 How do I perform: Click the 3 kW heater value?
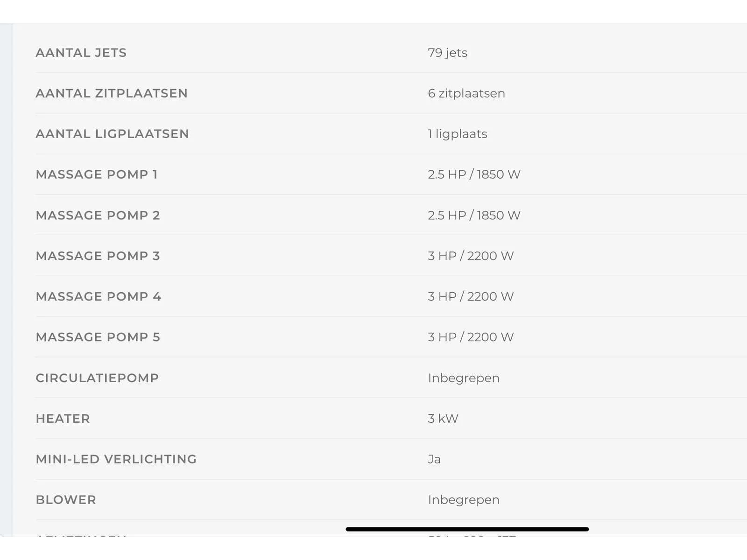pos(443,419)
